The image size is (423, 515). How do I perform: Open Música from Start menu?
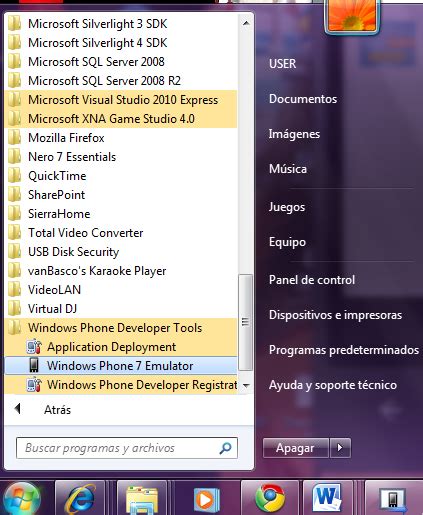point(288,168)
